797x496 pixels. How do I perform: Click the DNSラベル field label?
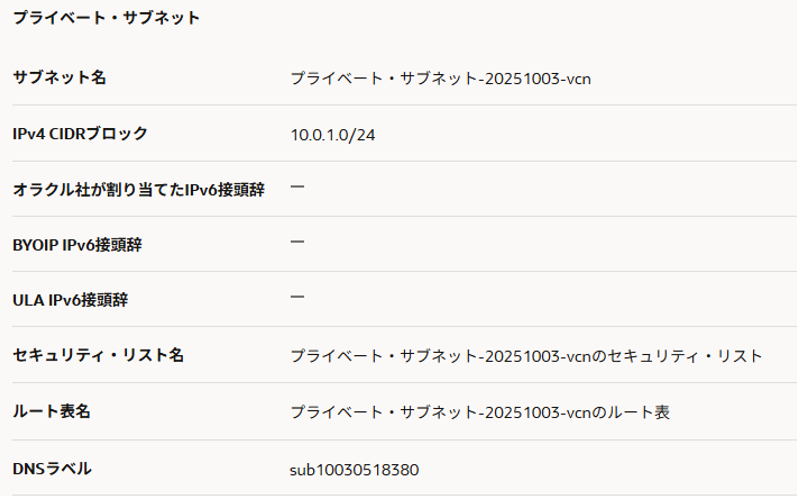coord(52,467)
